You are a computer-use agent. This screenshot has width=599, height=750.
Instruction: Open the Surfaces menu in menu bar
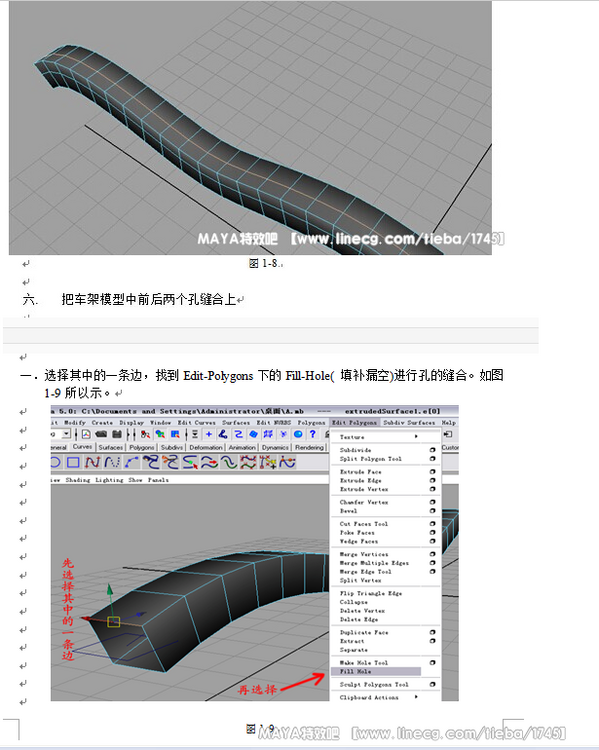[x=236, y=423]
